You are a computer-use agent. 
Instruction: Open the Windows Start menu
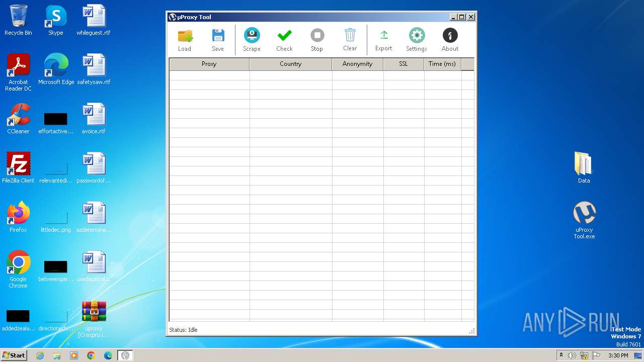(x=14, y=355)
